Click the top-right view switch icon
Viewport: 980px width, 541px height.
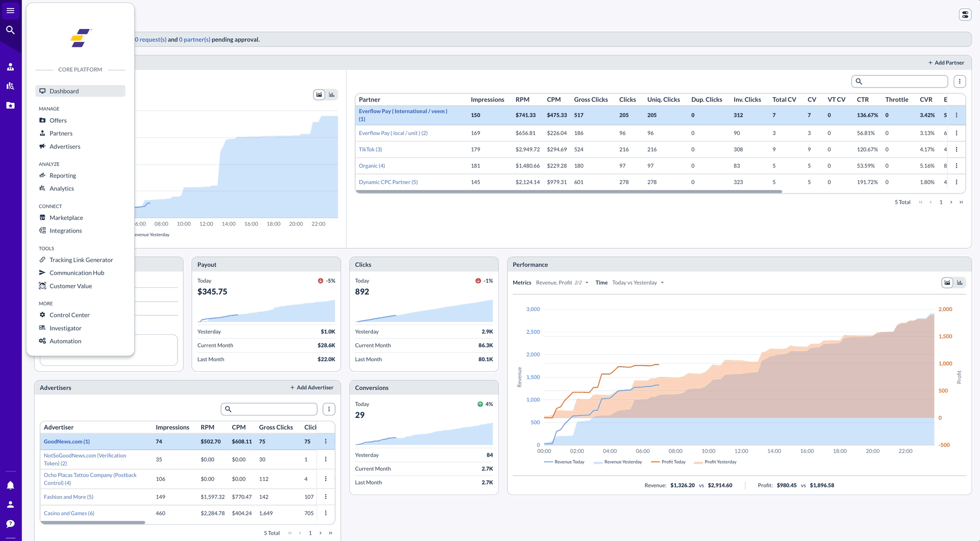pos(965,15)
